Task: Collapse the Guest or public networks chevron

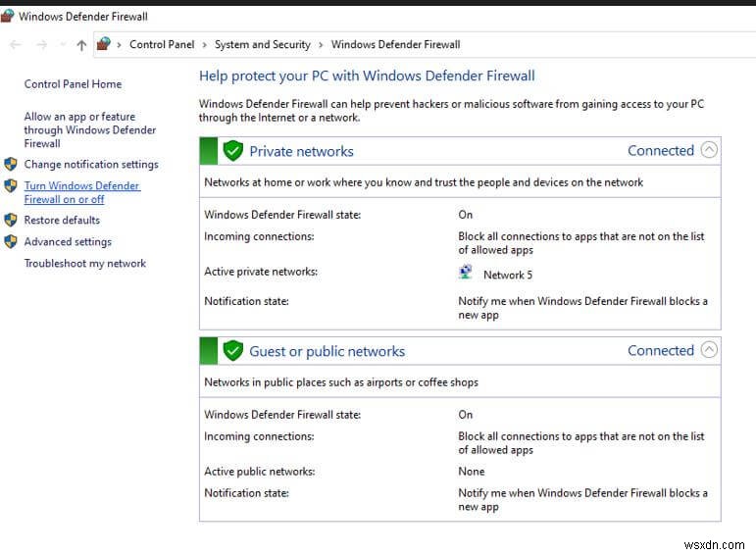Action: click(x=709, y=350)
